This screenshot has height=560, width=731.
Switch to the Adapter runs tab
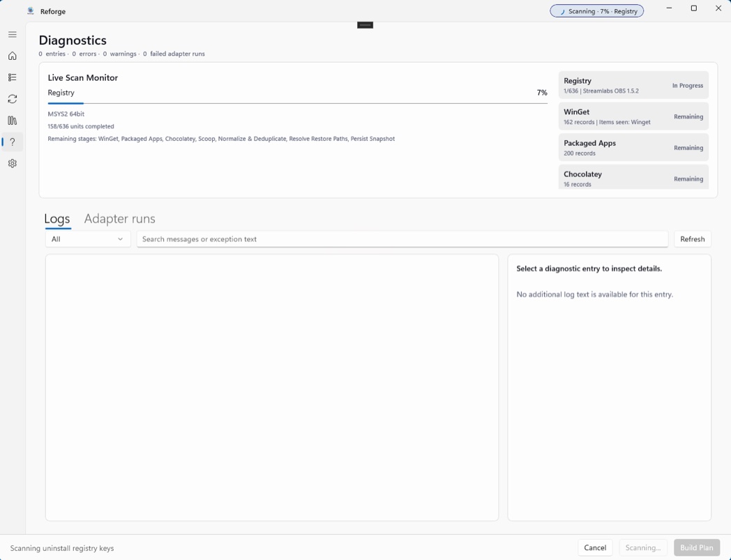pos(120,219)
